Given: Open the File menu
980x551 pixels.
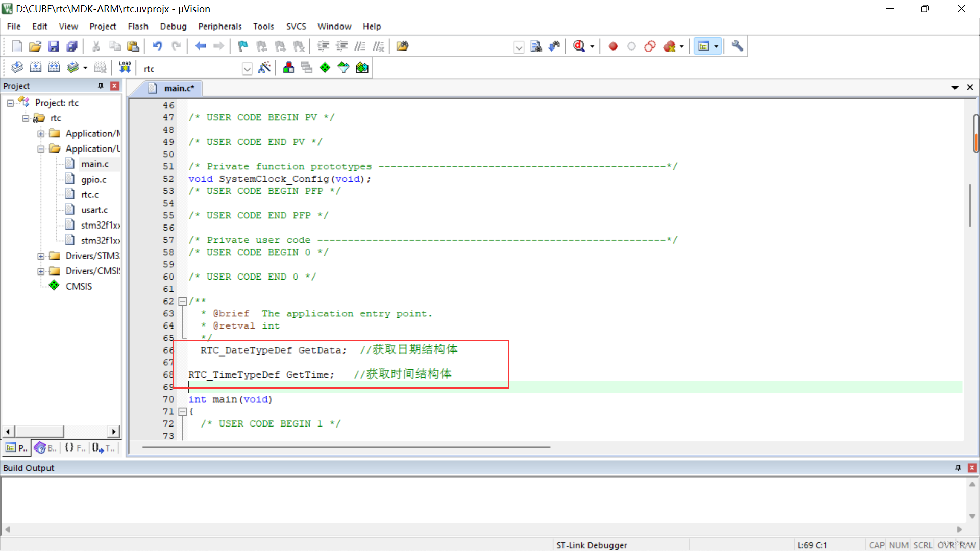Looking at the screenshot, I should click(14, 27).
